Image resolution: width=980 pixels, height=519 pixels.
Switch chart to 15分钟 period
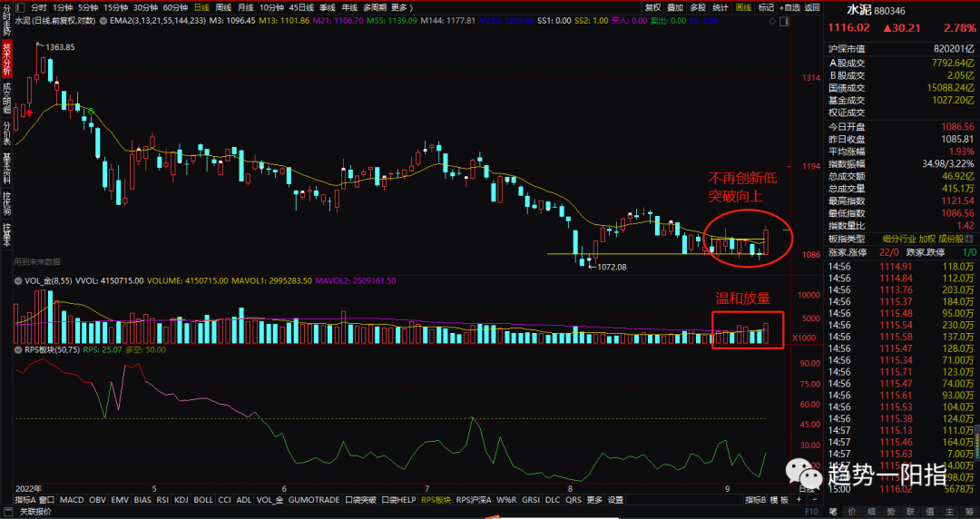click(x=115, y=7)
